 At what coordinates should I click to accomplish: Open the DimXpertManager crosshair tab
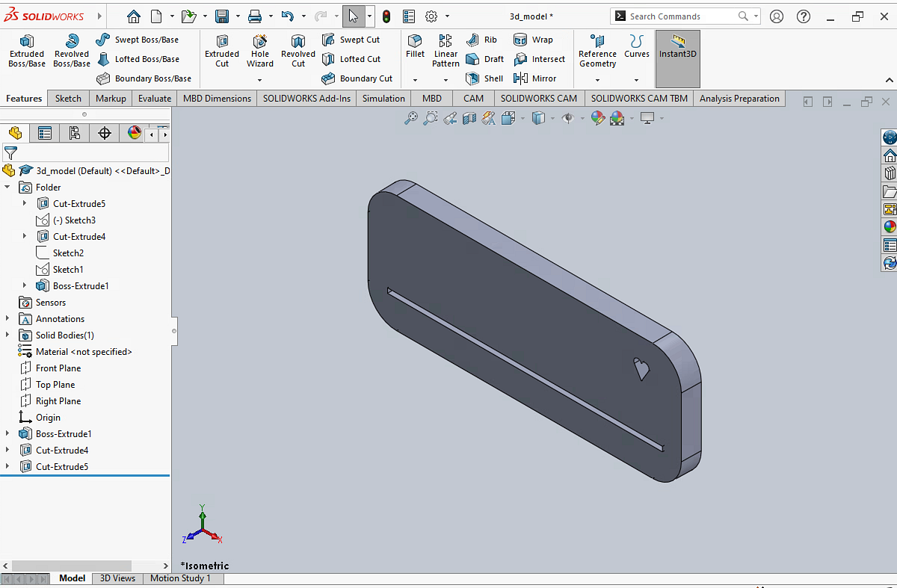pyautogui.click(x=105, y=133)
